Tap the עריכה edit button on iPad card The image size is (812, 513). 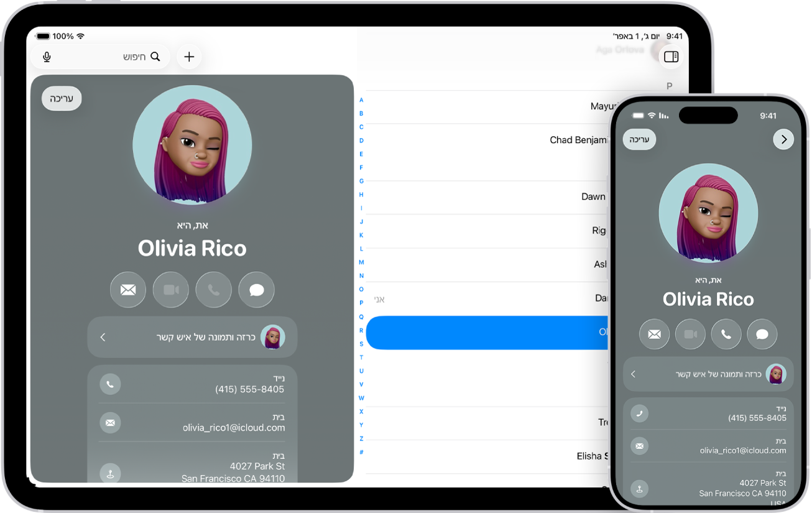(62, 99)
